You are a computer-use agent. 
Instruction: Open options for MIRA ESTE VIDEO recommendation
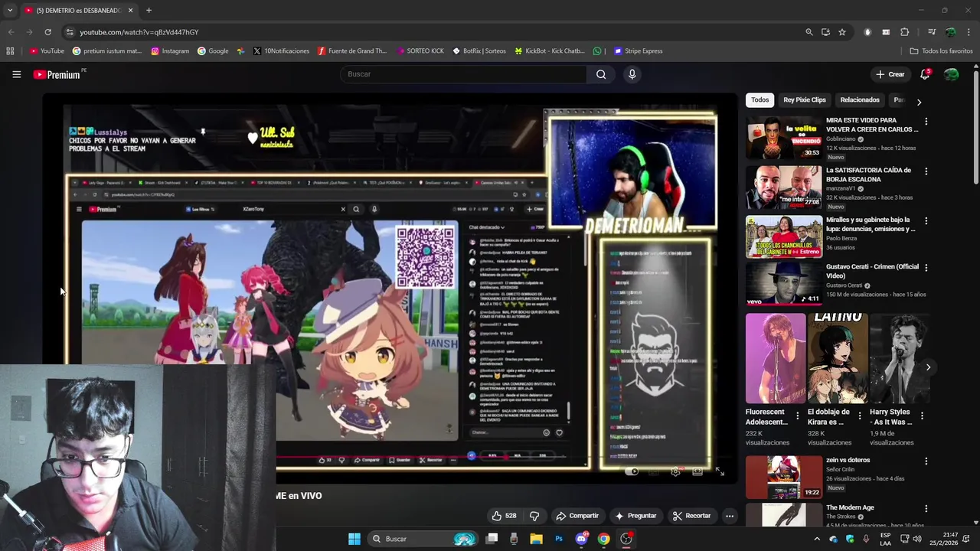click(926, 122)
